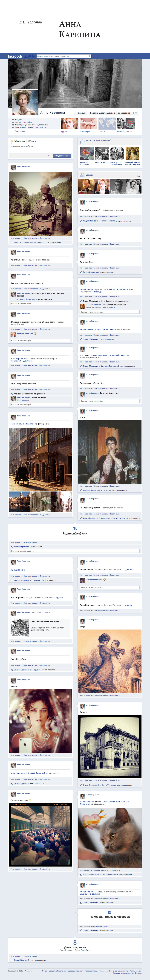The image size is (150, 980).
Task: Open Помощь footer link
Action: click(139, 973)
